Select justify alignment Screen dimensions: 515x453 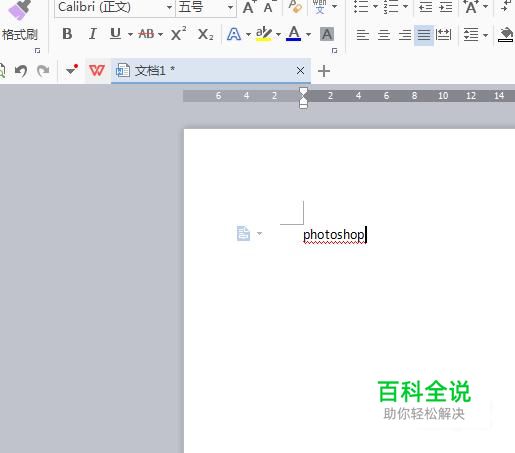tap(424, 35)
